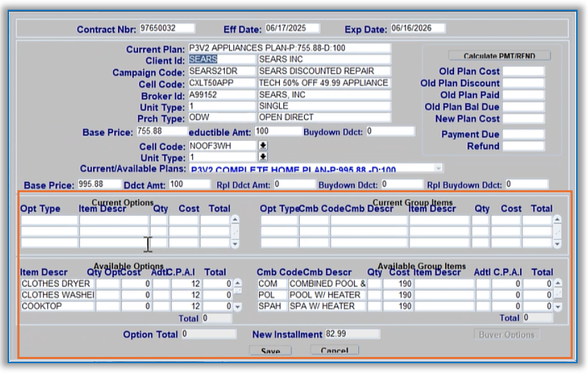Image resolution: width=588 pixels, height=375 pixels.
Task: Click the New Plan Cost field
Action: (x=523, y=119)
